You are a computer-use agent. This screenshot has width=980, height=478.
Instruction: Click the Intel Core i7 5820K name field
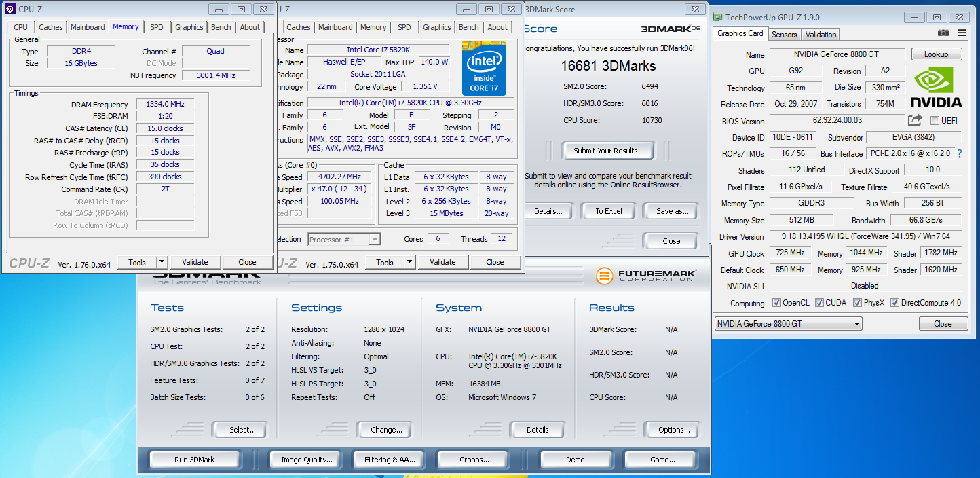(378, 50)
